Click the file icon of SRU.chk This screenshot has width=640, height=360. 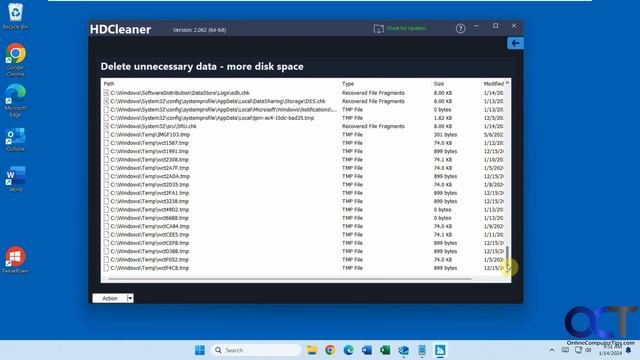[x=106, y=127]
